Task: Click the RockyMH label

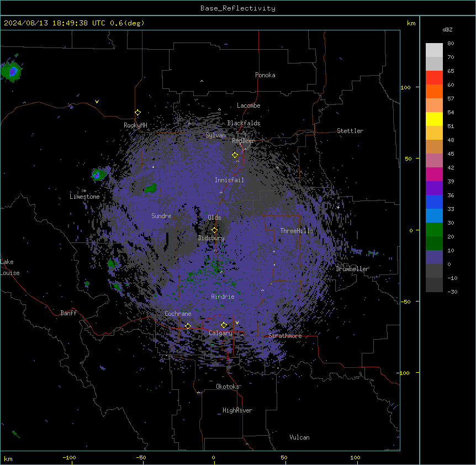Action: (x=135, y=125)
